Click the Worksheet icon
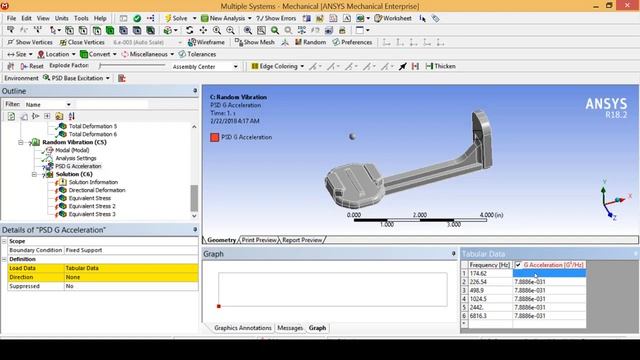The width and height of the screenshot is (640, 360). click(378, 18)
